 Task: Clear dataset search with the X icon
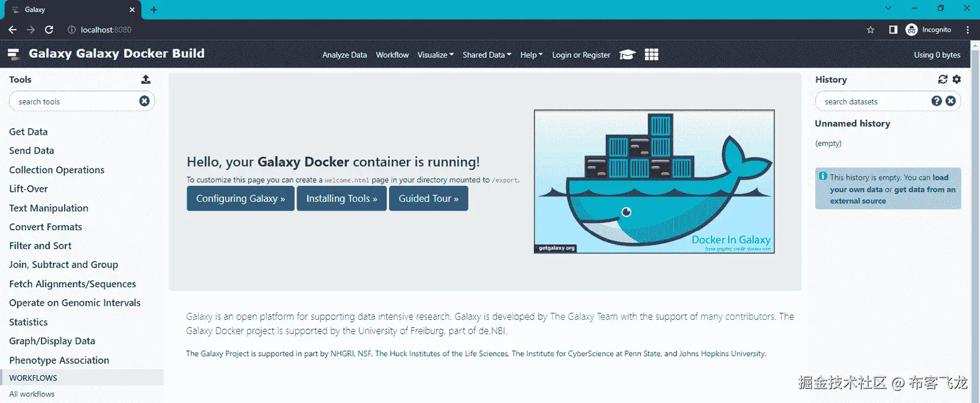pyautogui.click(x=950, y=101)
